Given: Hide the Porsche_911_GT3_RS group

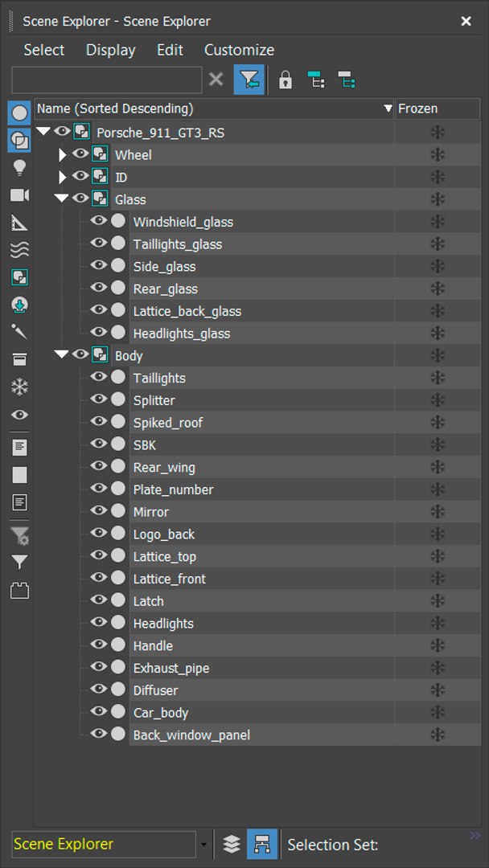Looking at the screenshot, I should click(62, 132).
